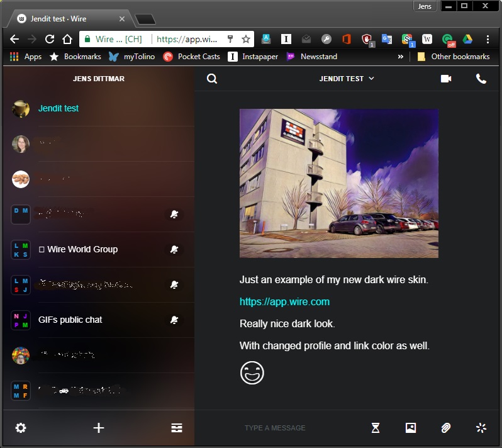Click the Google Drive extension icon
Screen dimensions: 502x448
tap(467, 40)
